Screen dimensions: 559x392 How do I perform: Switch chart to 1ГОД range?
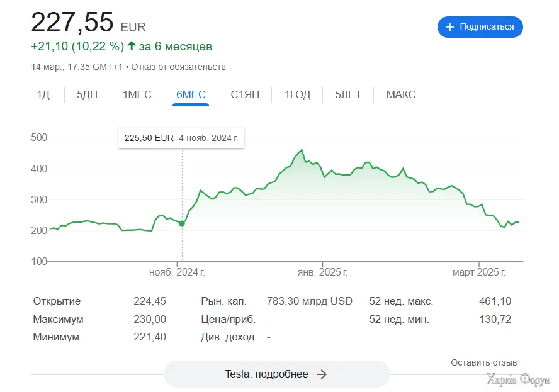[x=297, y=95]
